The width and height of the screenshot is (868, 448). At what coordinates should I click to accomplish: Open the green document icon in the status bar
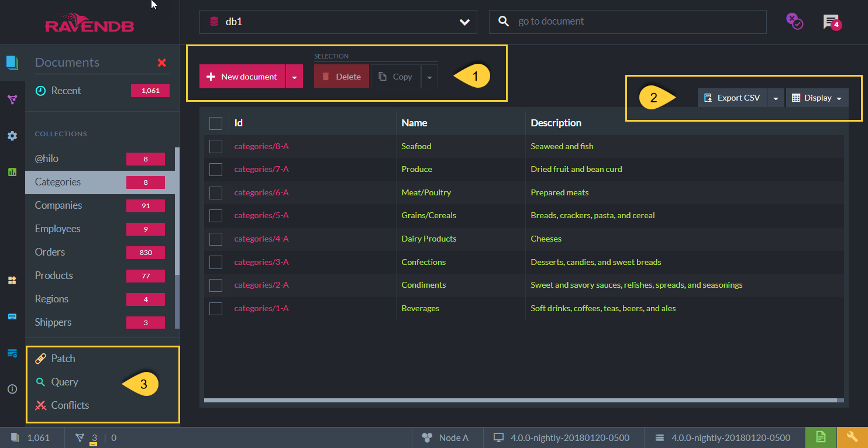(x=821, y=437)
